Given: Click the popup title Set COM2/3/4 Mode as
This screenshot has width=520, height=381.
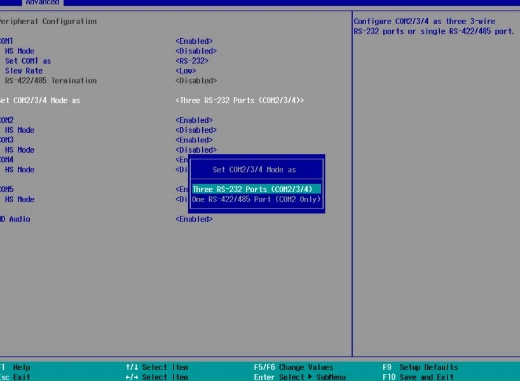Looking at the screenshot, I should (x=254, y=170).
